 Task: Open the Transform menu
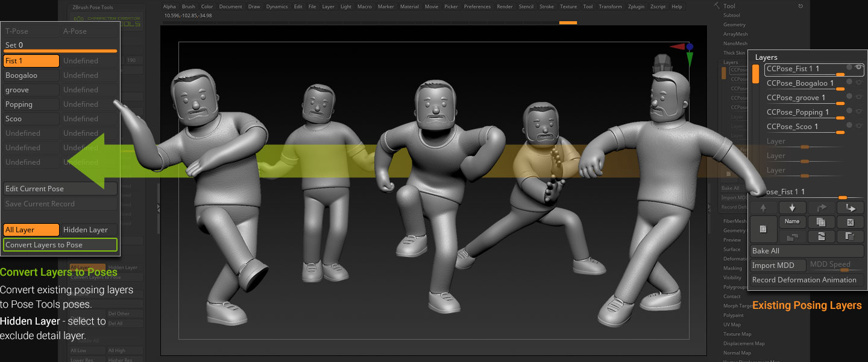[x=610, y=7]
